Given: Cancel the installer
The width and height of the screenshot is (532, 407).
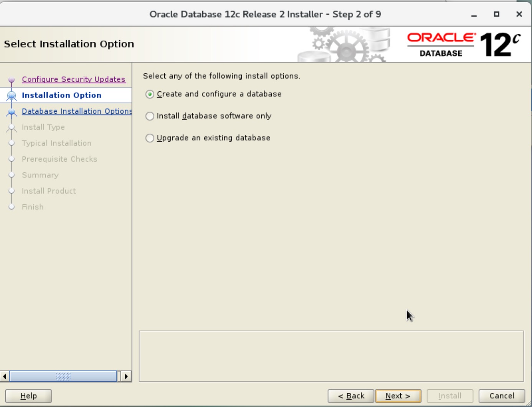Looking at the screenshot, I should (502, 396).
